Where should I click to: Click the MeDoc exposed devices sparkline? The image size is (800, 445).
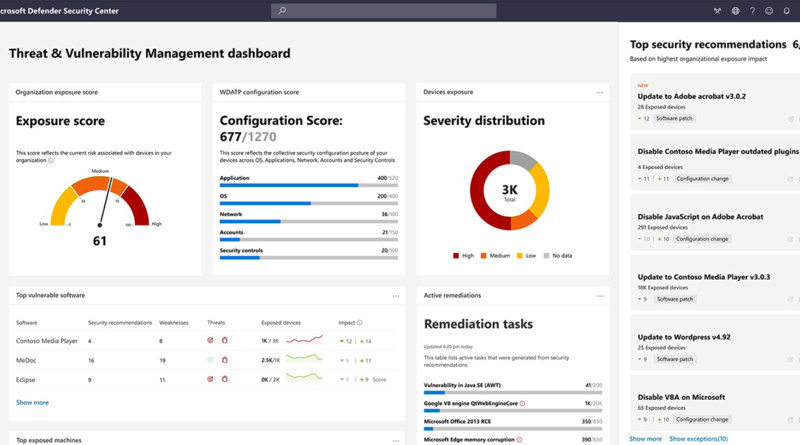[304, 358]
